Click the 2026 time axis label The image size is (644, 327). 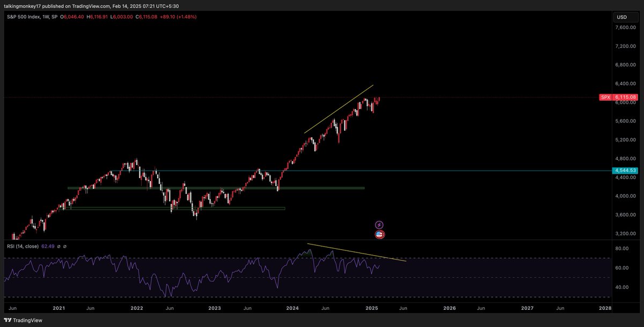pos(450,309)
